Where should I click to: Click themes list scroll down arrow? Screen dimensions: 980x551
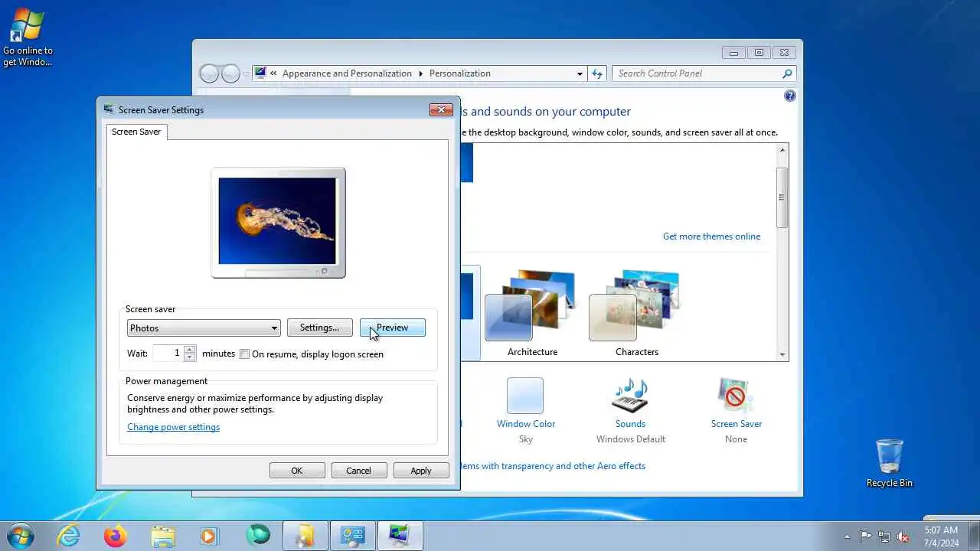(x=782, y=354)
